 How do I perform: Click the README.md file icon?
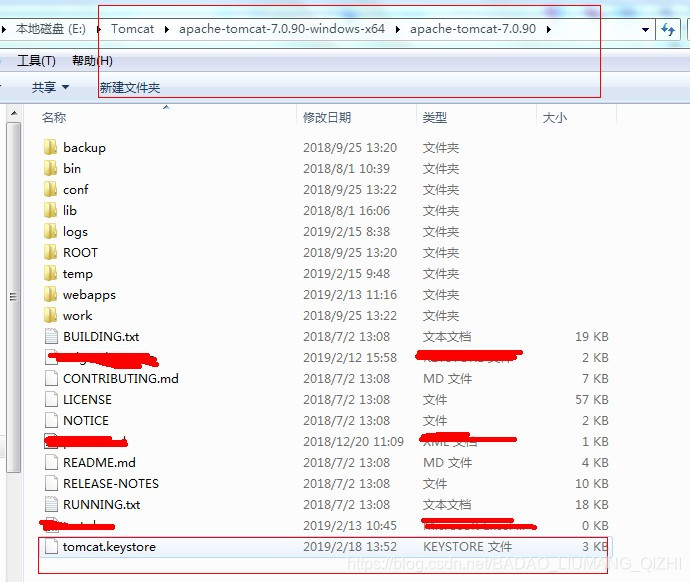click(51, 463)
